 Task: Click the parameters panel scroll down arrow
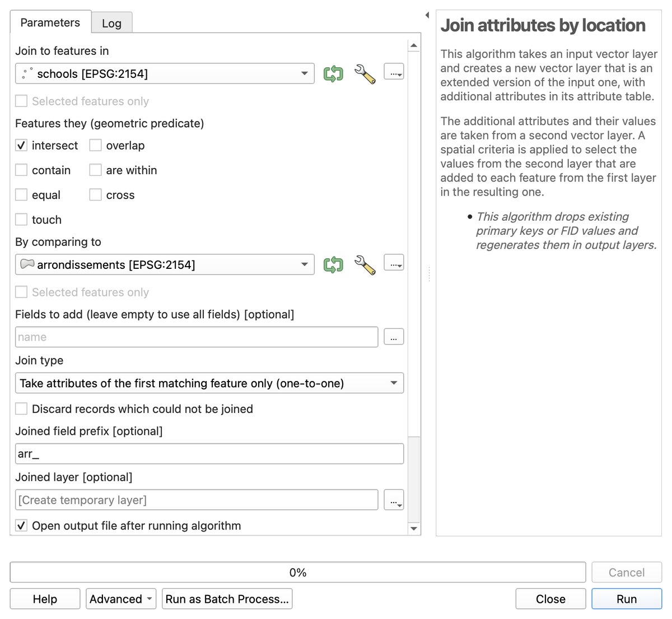pyautogui.click(x=414, y=528)
